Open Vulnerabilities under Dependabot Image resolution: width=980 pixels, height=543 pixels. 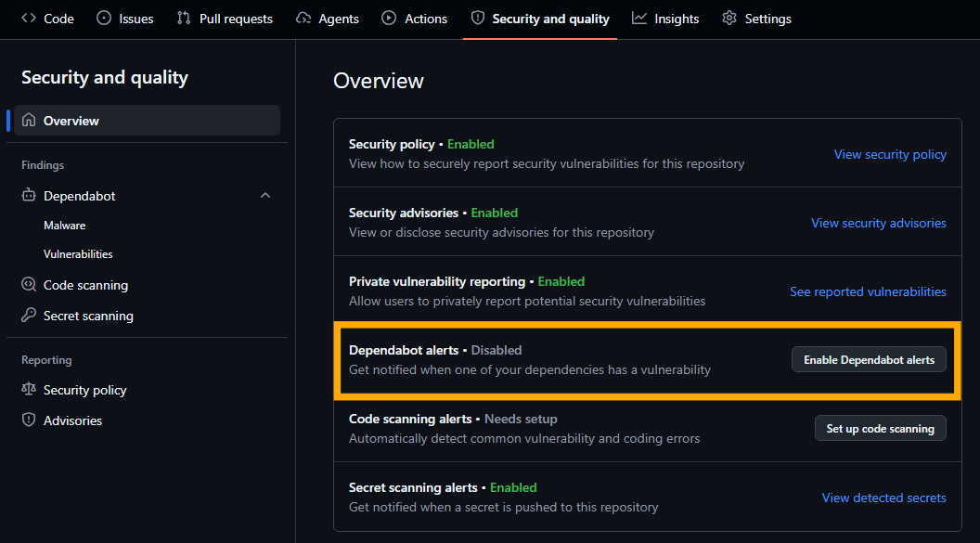click(x=78, y=254)
